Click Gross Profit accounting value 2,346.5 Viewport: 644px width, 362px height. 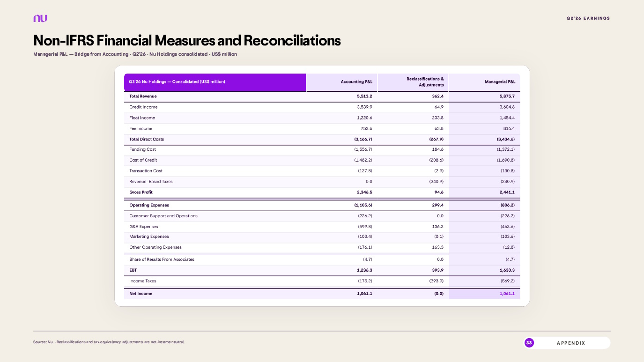[364, 192]
